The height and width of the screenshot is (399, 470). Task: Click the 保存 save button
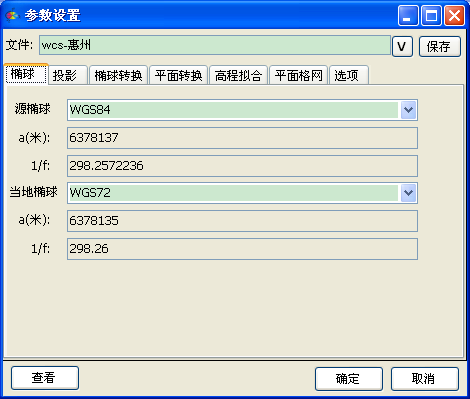tap(440, 46)
